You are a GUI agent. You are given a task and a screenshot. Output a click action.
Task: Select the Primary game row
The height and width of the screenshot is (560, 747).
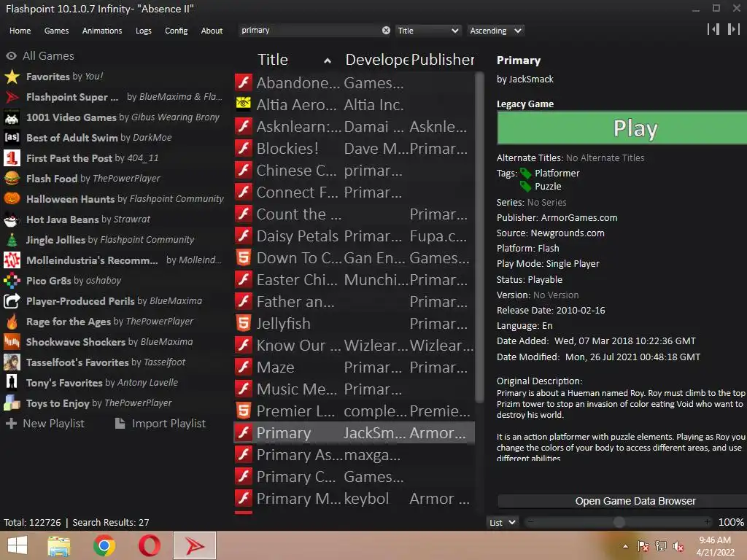click(x=354, y=433)
